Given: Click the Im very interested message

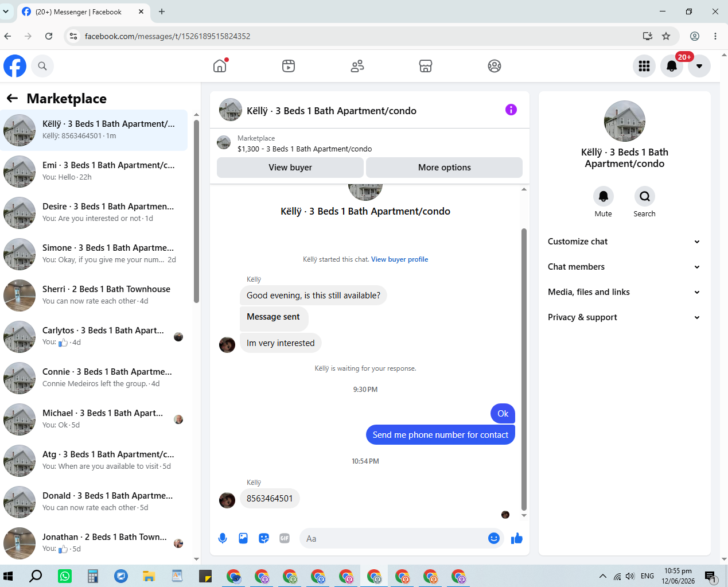Looking at the screenshot, I should (x=281, y=343).
